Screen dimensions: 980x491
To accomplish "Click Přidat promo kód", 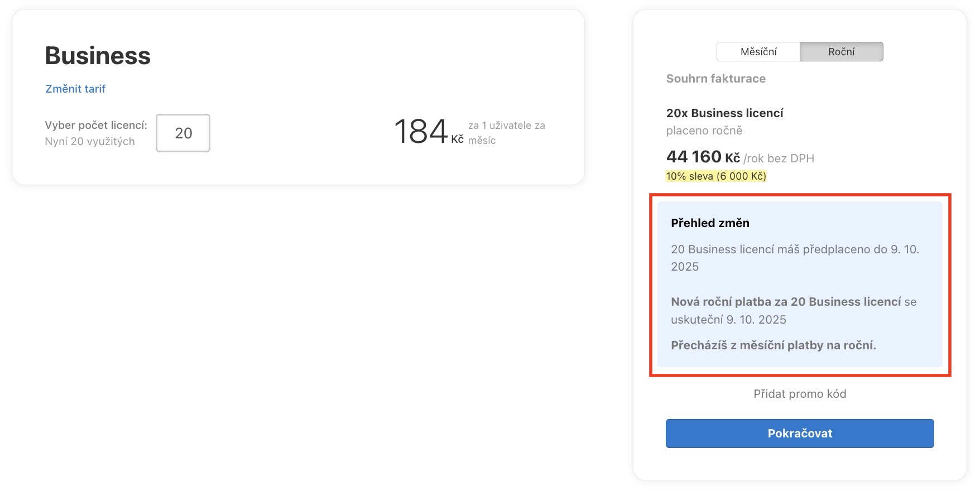I will 800,394.
